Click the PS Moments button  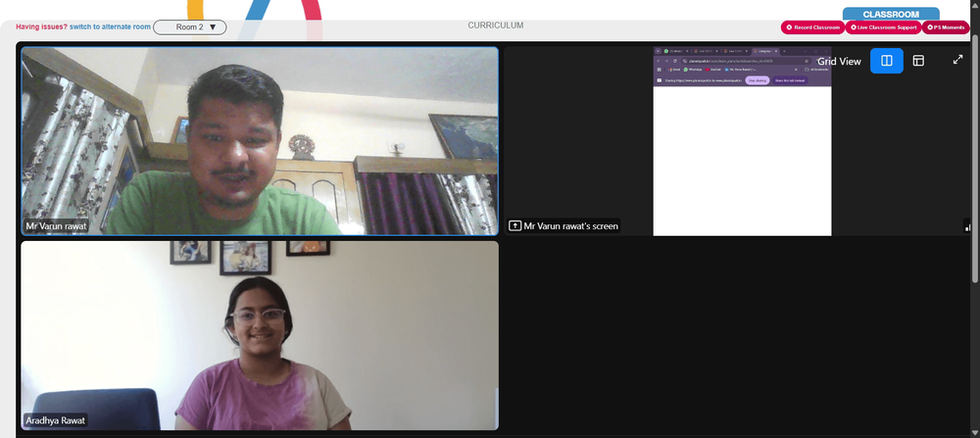(946, 27)
